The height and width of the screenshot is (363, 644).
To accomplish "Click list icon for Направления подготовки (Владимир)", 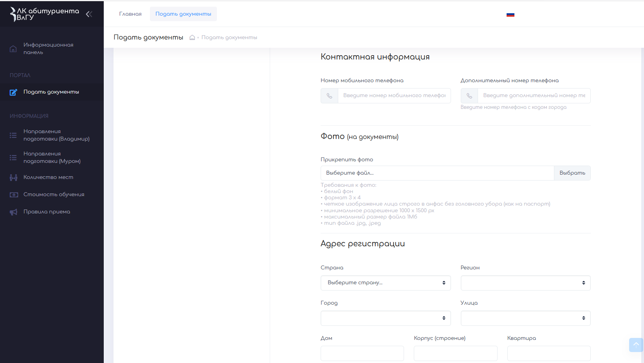I will coord(13,135).
